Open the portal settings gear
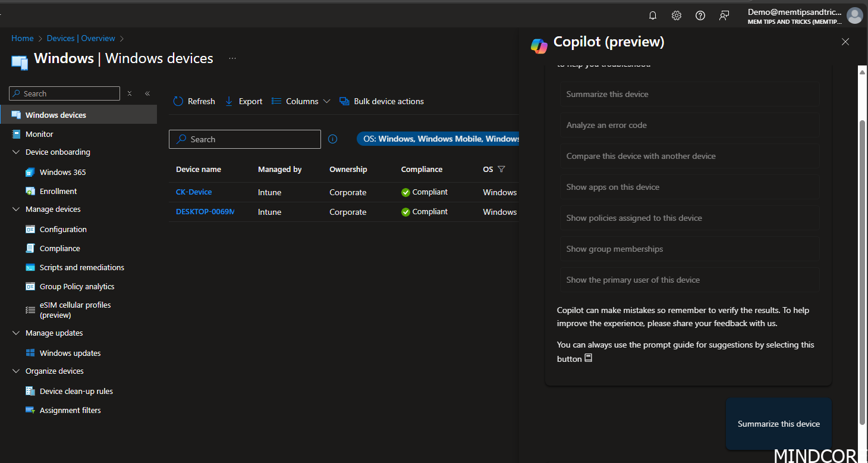 pyautogui.click(x=676, y=15)
